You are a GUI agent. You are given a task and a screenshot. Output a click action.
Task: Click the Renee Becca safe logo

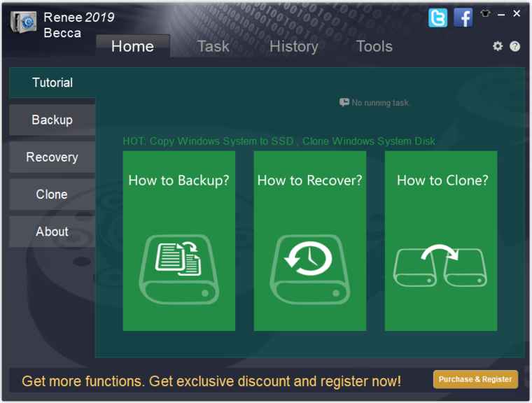(23, 22)
